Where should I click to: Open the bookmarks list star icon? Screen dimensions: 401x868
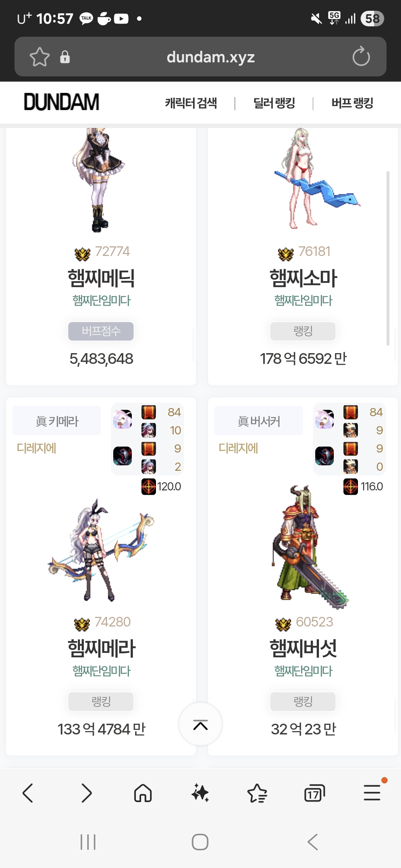[x=257, y=793]
